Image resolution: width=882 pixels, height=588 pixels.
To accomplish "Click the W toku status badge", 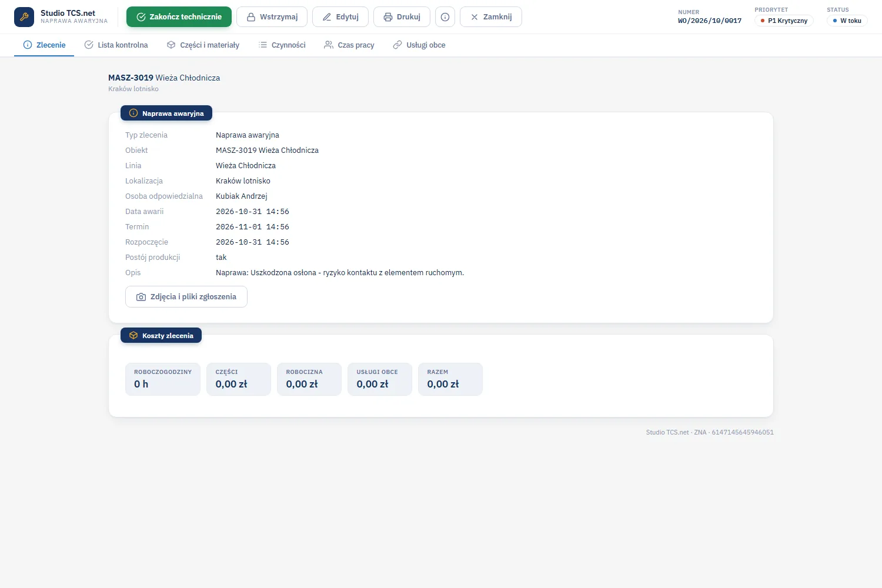I will tap(847, 21).
